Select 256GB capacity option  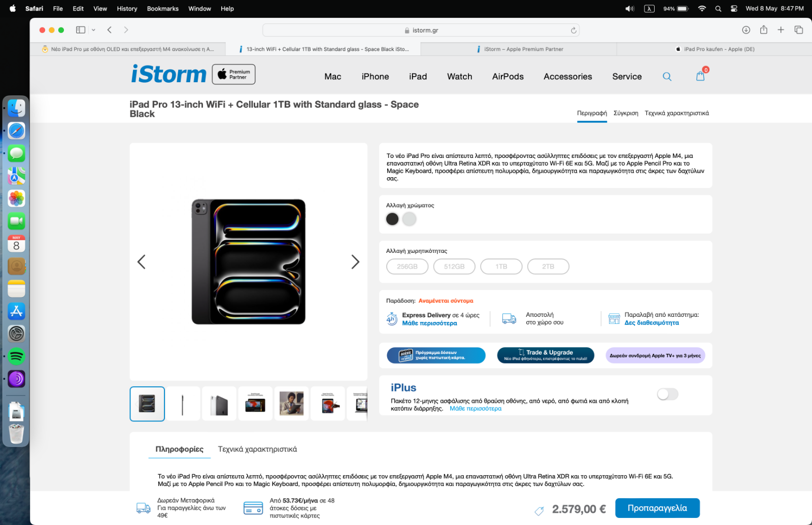407,267
